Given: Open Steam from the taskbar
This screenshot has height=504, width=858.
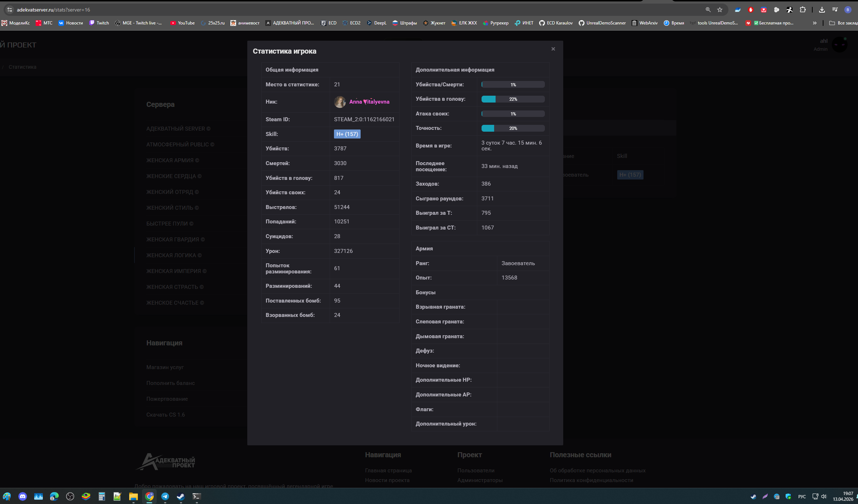Looking at the screenshot, I should coord(181,496).
